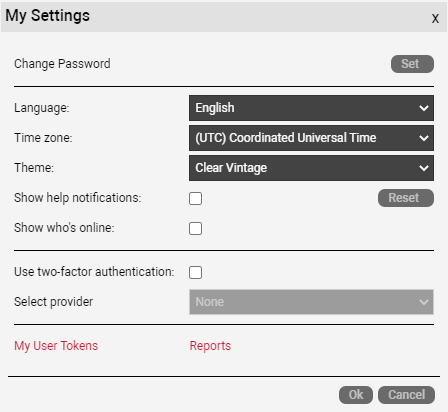The width and height of the screenshot is (448, 412).
Task: Click the Cancel button
Action: pyautogui.click(x=406, y=395)
